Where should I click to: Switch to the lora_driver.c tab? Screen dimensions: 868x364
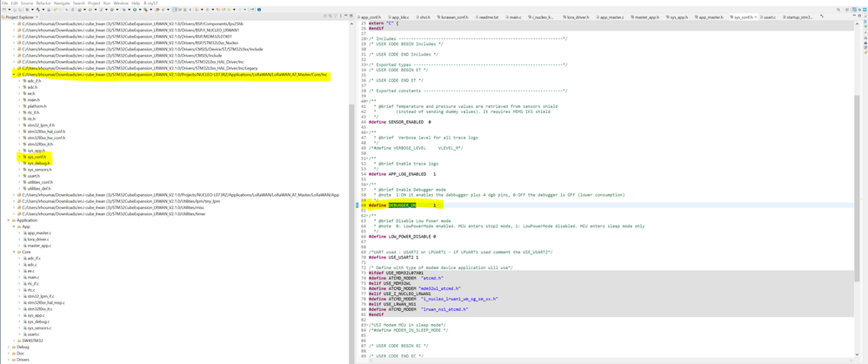point(577,17)
